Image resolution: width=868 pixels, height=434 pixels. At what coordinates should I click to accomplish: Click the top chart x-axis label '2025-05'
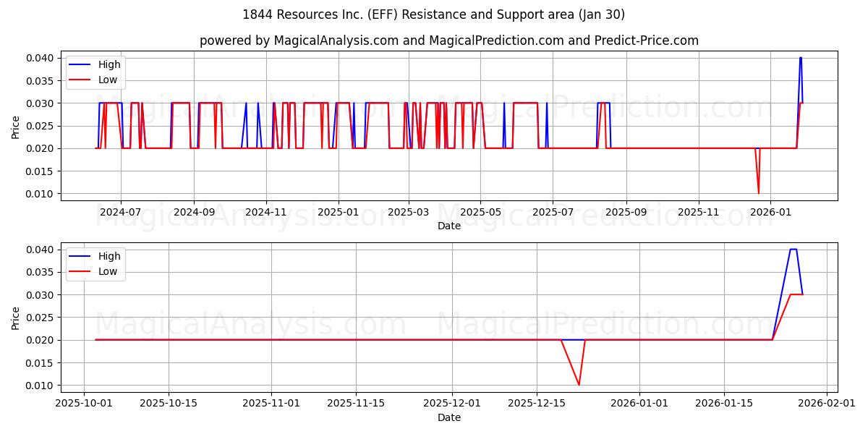click(481, 212)
